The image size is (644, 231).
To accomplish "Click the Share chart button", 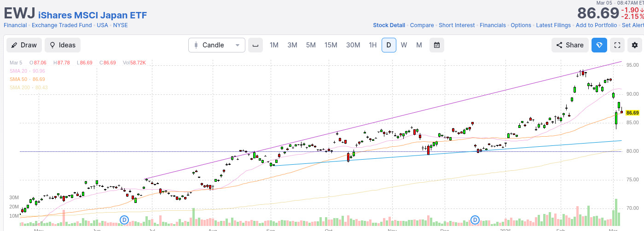I will (570, 45).
